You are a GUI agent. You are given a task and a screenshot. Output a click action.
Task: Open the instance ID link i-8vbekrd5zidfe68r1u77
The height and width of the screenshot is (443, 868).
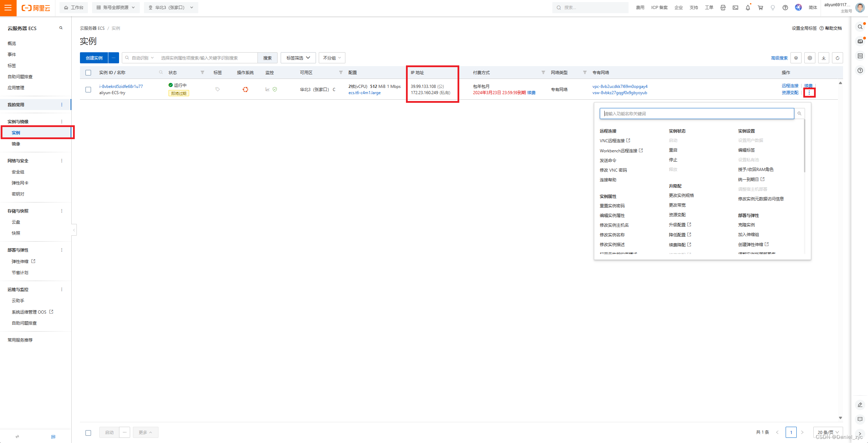point(121,87)
